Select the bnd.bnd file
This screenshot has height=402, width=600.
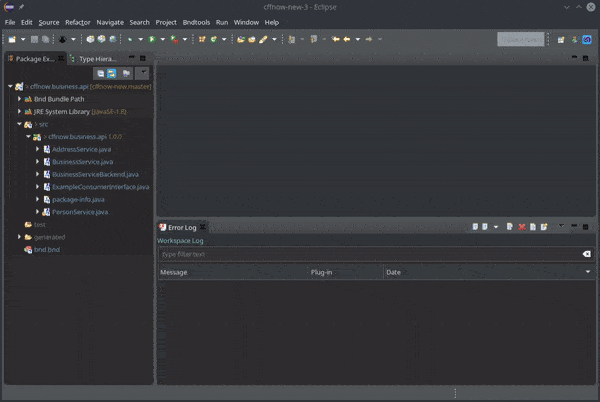tap(47, 250)
